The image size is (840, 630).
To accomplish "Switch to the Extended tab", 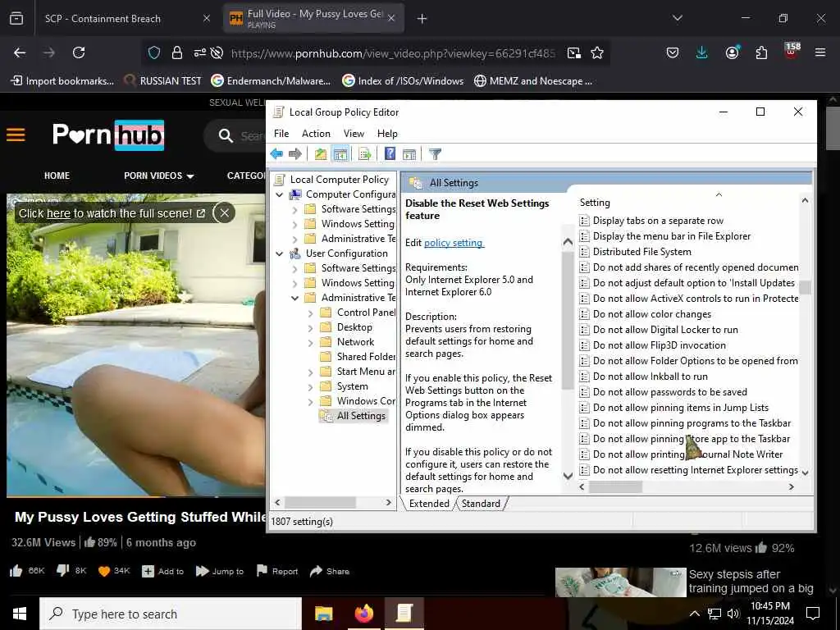I will 428,504.
